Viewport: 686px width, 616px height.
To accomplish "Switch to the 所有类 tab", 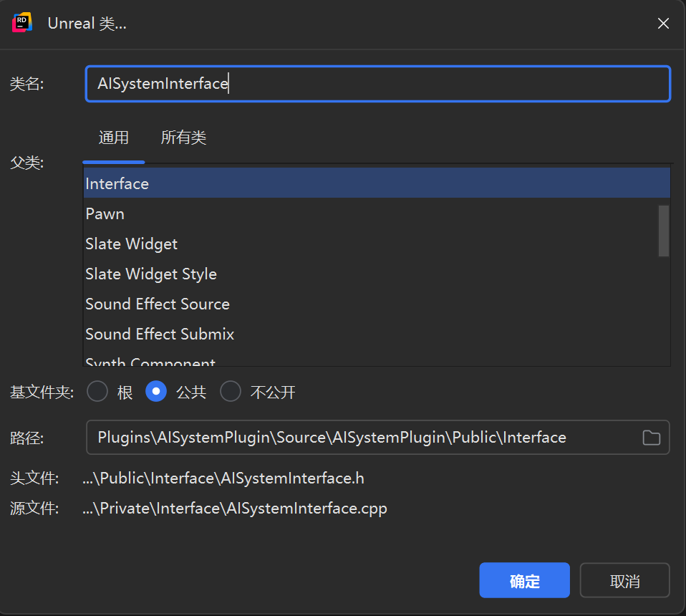I will [x=183, y=138].
